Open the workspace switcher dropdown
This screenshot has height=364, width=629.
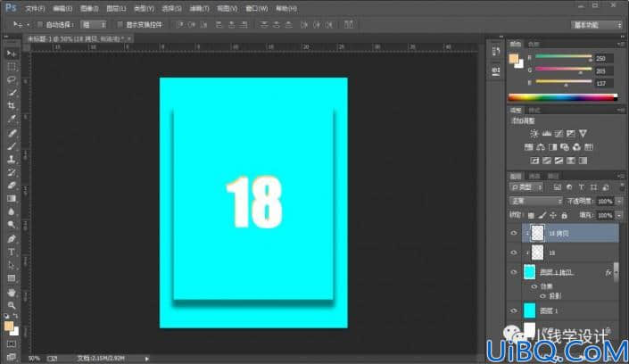pos(597,25)
